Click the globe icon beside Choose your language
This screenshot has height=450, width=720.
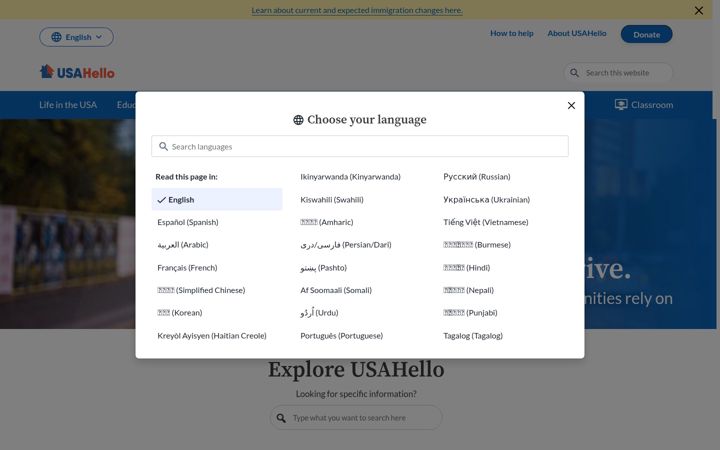click(x=298, y=120)
